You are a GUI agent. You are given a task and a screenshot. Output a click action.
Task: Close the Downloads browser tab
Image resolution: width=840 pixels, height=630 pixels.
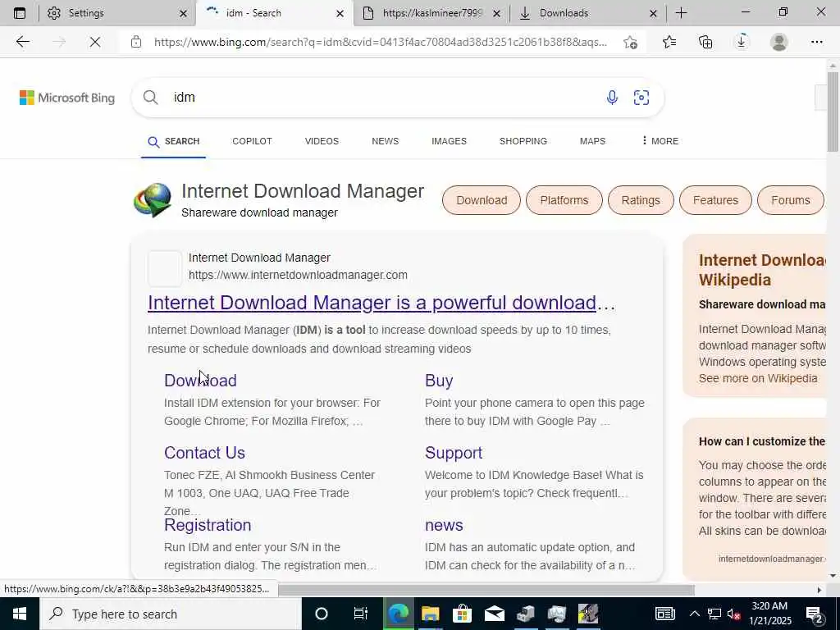(x=653, y=13)
